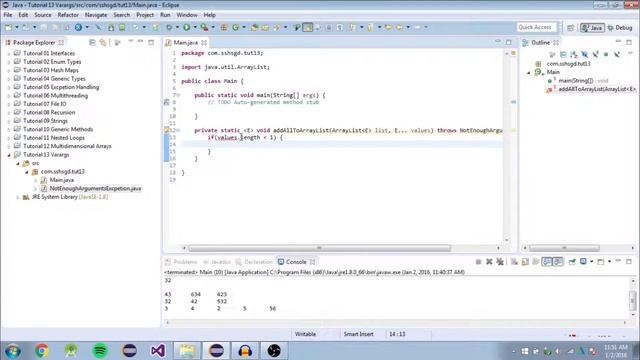Open the Open Console dropdown arrow
Viewport: 640px width, 360px height.
(609, 262)
